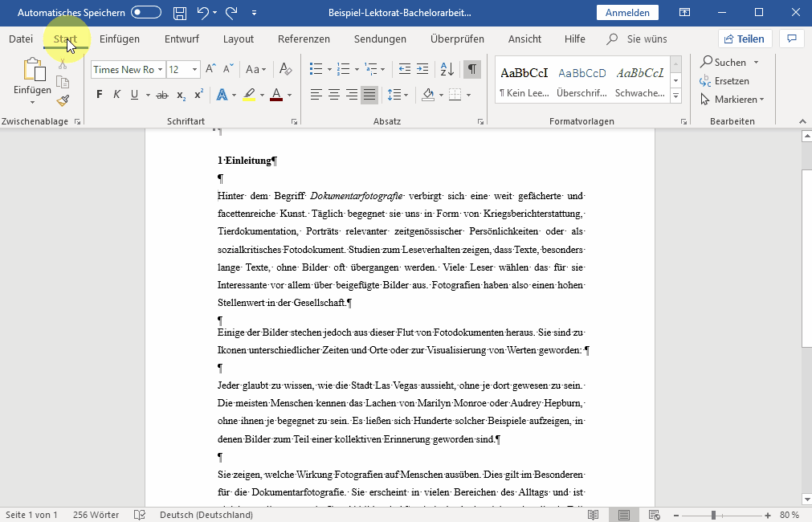
Task: Switch to the Referenzen tab
Action: click(304, 39)
